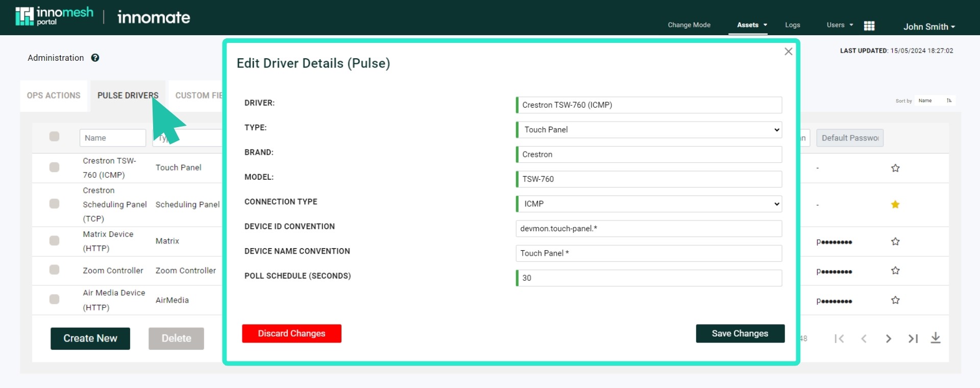Edit the DRIVER name field
Viewport: 980px width, 388px height.
click(x=649, y=105)
